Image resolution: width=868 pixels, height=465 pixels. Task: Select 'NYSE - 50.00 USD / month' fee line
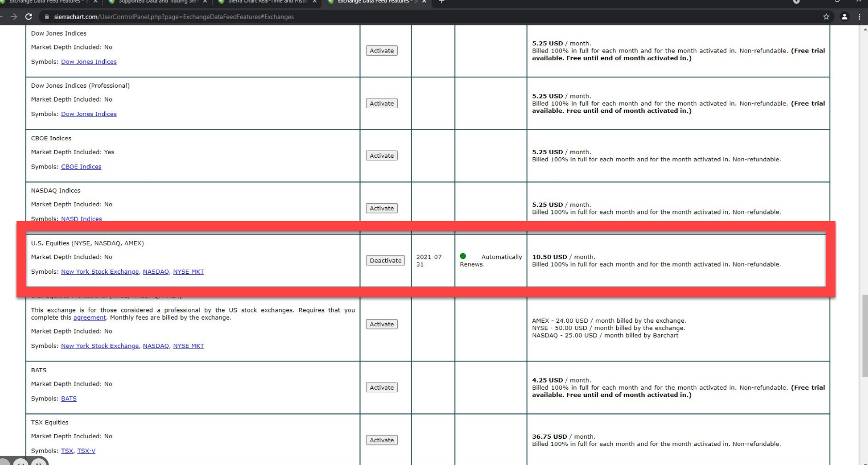609,328
